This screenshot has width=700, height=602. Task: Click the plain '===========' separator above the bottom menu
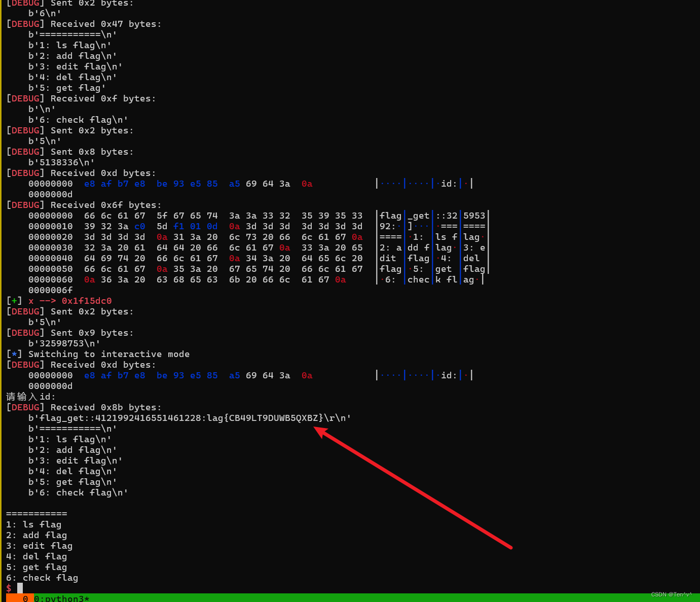36,514
